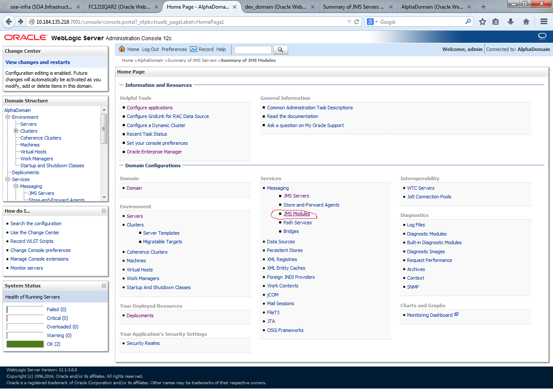
Task: Click the Summary of JMS Servers breadcrumb
Action: pos(192,61)
